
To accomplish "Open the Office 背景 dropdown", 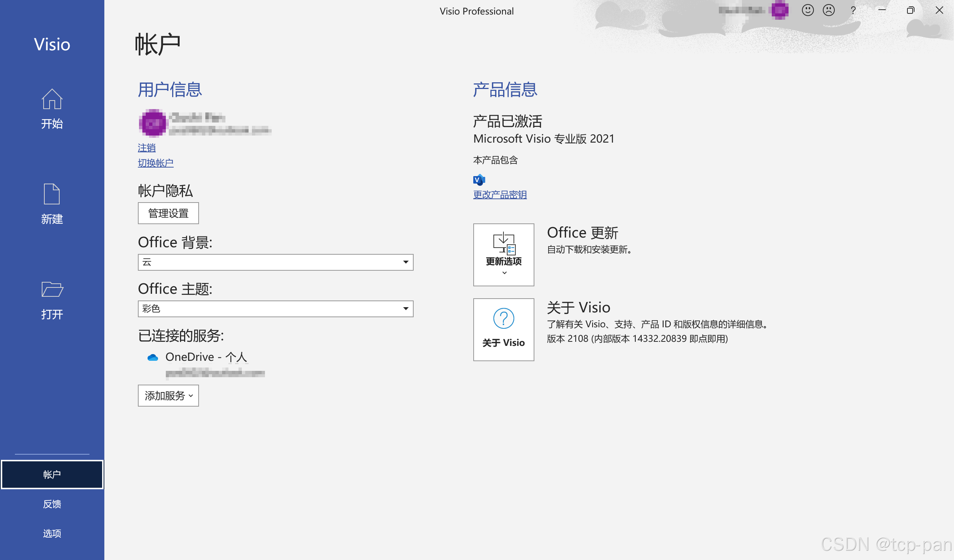I will [275, 262].
